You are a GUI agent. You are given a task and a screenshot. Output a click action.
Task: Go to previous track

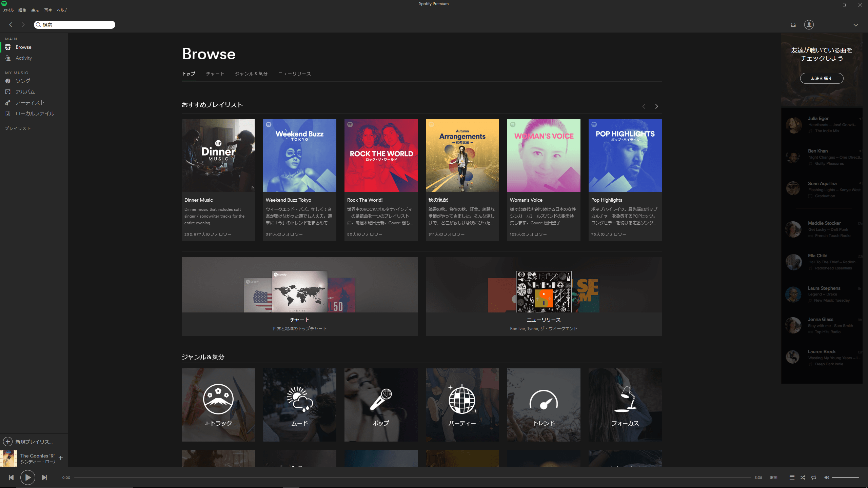tap(11, 477)
